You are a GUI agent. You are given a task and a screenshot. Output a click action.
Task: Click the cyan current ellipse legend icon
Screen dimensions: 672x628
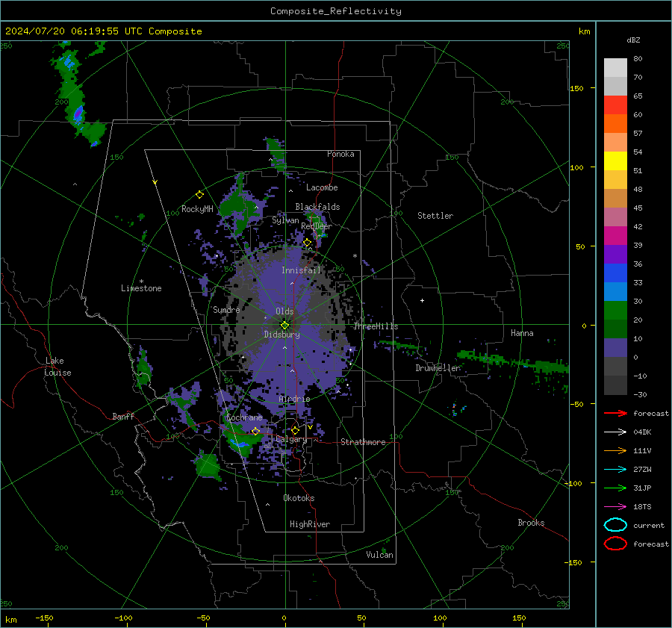click(615, 525)
